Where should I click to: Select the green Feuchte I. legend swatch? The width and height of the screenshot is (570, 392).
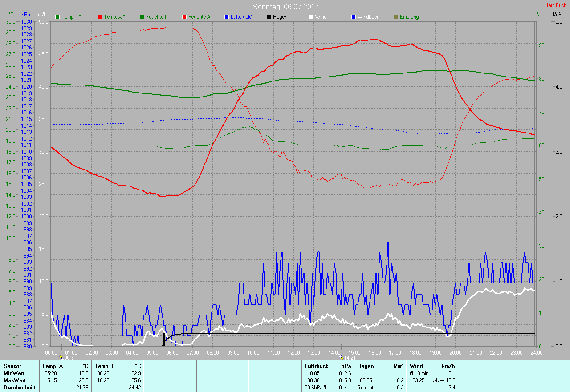point(142,17)
